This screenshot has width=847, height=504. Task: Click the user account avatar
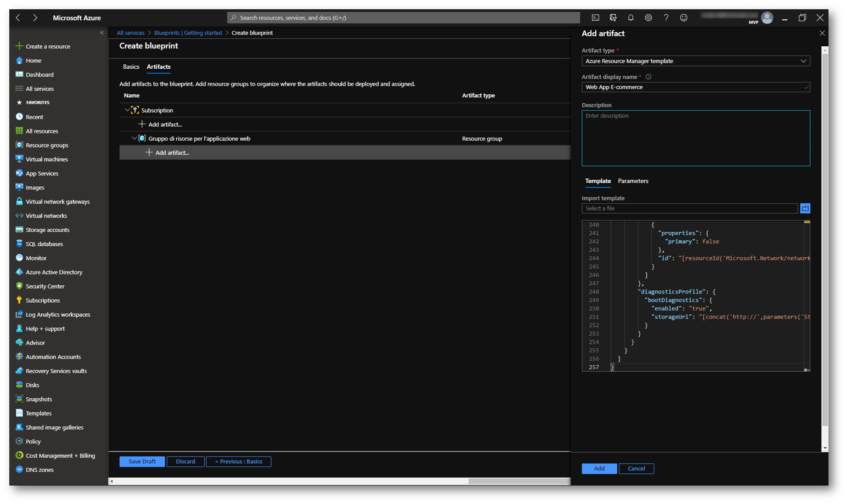coord(767,18)
